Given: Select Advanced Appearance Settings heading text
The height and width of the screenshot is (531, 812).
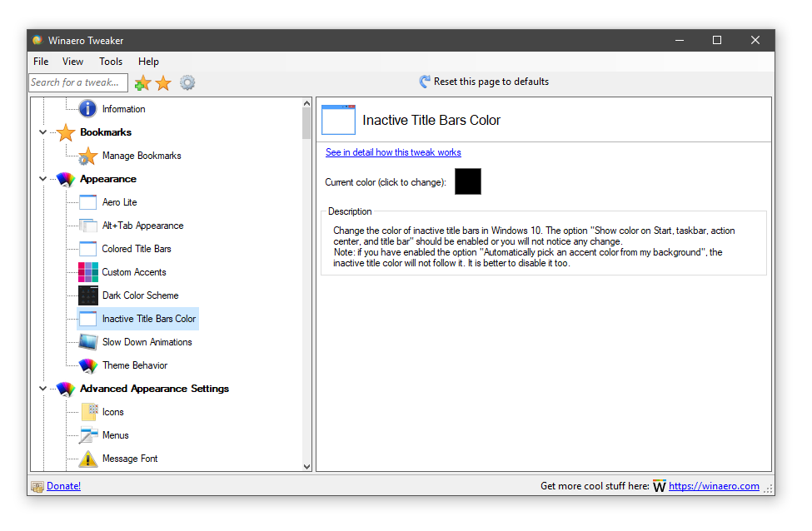Looking at the screenshot, I should coord(154,389).
